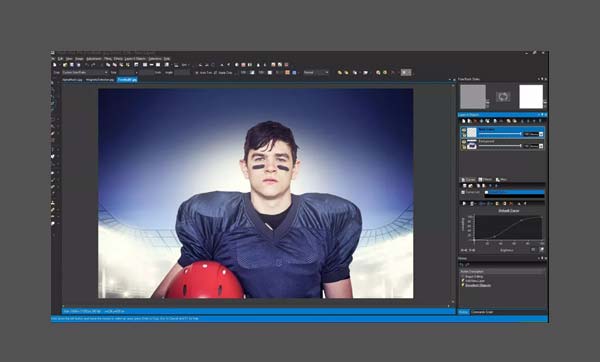This screenshot has height=362, width=600.
Task: Click the first icon in the Layers panel toolbar
Action: point(464,121)
